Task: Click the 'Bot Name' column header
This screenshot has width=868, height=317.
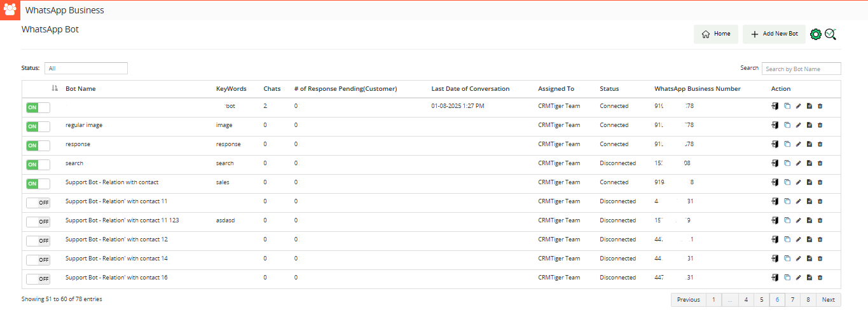Action: [x=81, y=89]
